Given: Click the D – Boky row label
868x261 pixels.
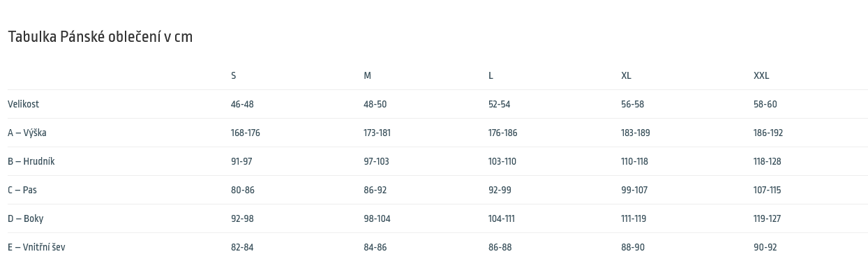Looking at the screenshot, I should tap(26, 218).
